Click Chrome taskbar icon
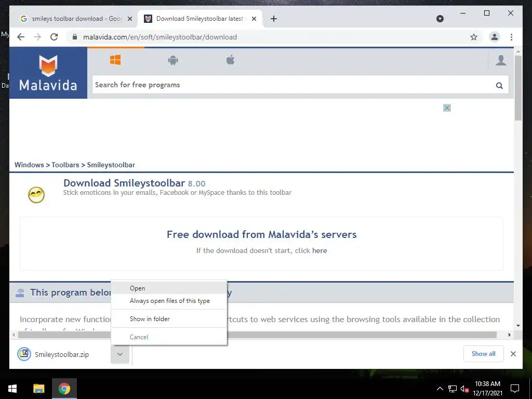The width and height of the screenshot is (532, 399). (64, 389)
